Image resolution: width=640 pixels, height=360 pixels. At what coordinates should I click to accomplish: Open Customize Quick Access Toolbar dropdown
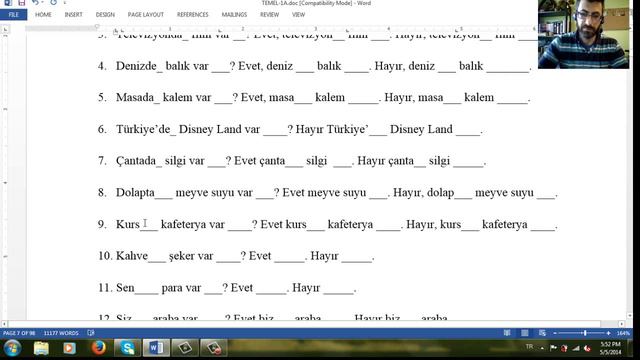point(64,3)
